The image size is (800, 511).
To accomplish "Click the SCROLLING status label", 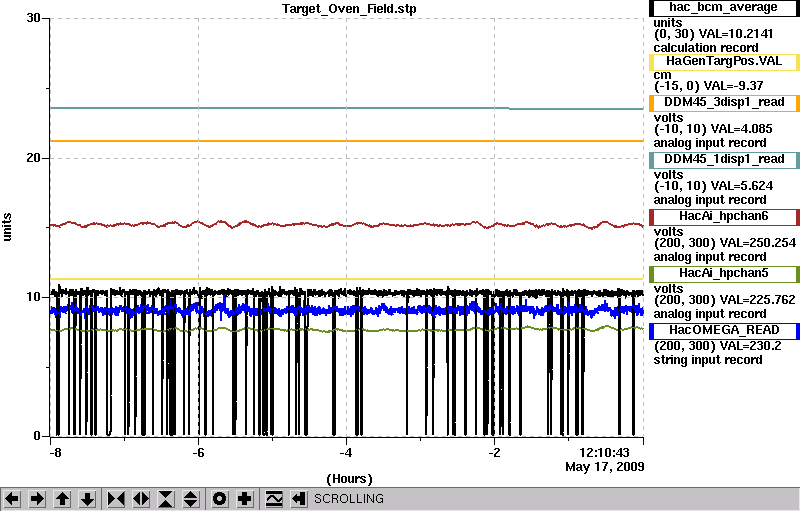I will pyautogui.click(x=348, y=499).
